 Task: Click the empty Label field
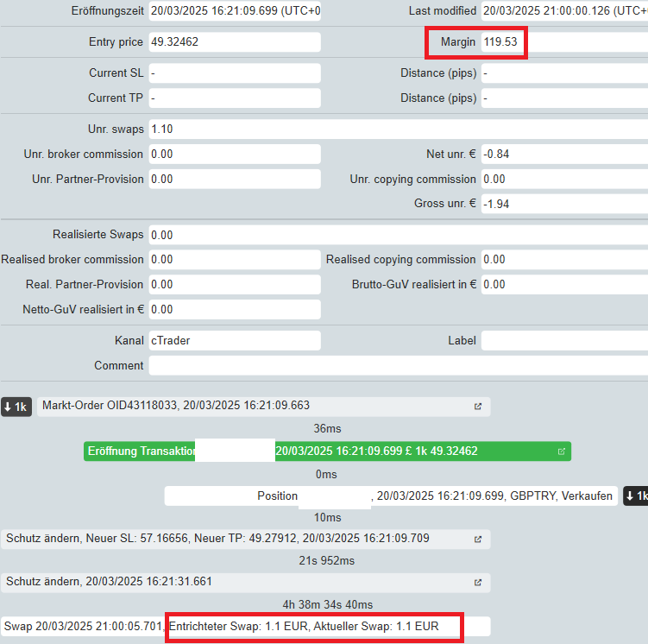(564, 341)
